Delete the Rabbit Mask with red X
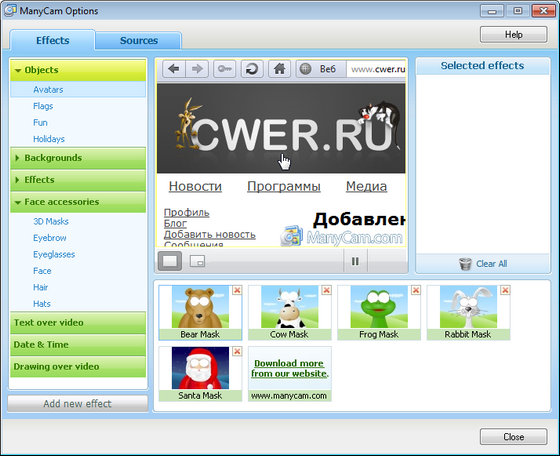Screen dimensions: 560x456 [505, 290]
